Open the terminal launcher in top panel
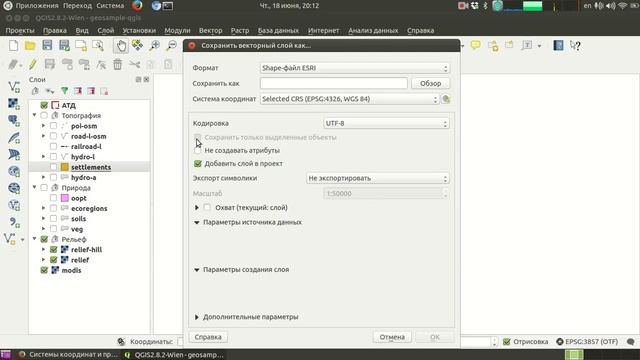Viewport: 640px width, 360px height. [168, 6]
